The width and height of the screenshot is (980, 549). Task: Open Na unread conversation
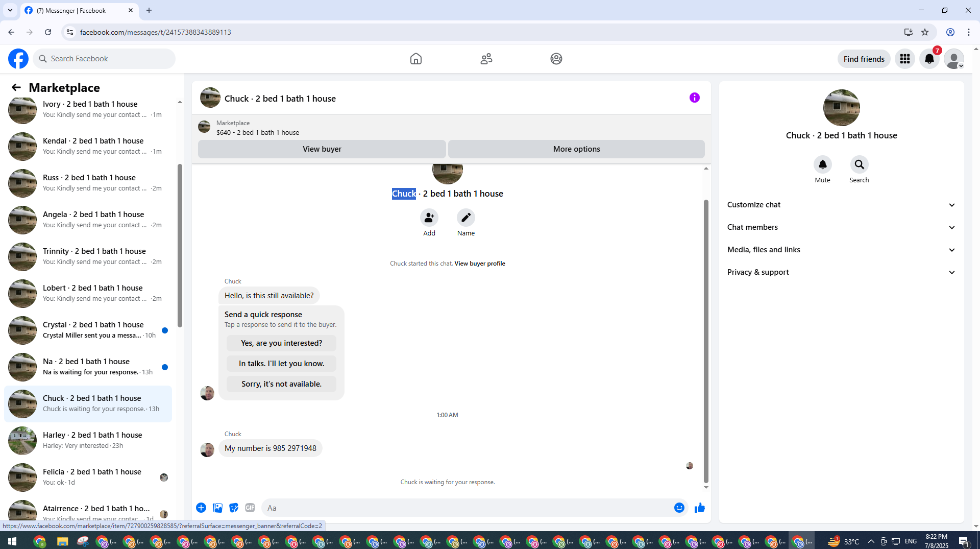click(88, 367)
